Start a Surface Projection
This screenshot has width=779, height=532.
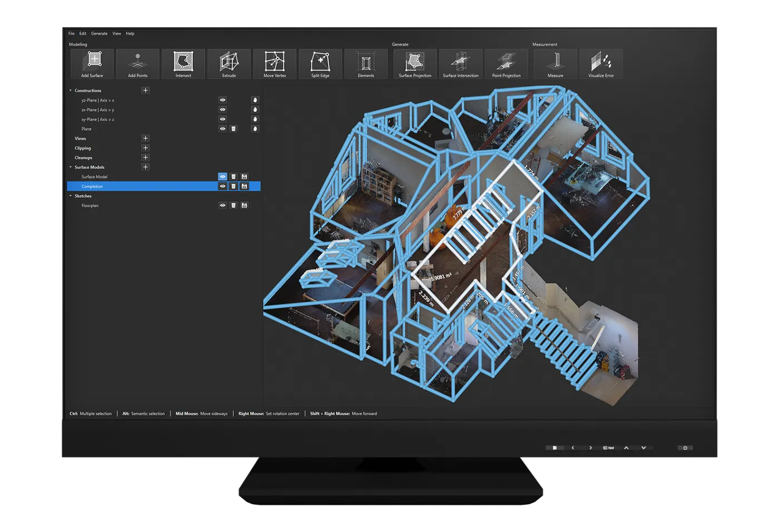415,64
